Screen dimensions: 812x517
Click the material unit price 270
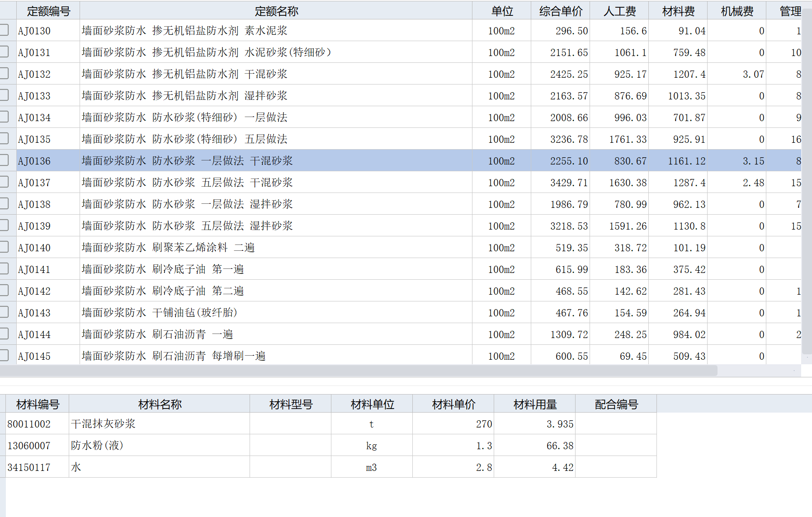click(484, 424)
